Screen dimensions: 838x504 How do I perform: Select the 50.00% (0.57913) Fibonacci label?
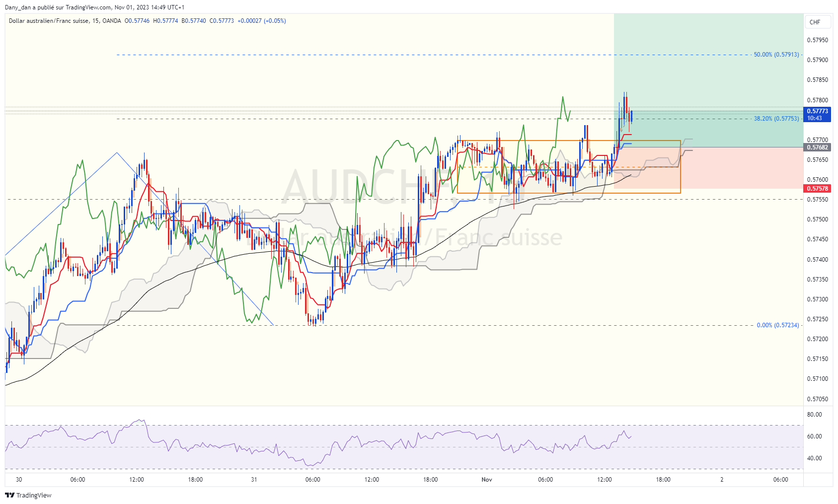click(x=776, y=55)
